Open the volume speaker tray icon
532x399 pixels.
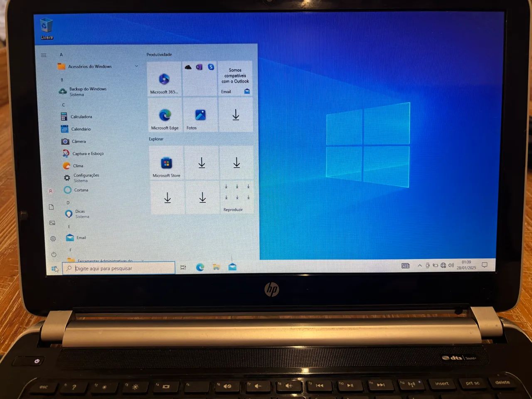(x=451, y=265)
